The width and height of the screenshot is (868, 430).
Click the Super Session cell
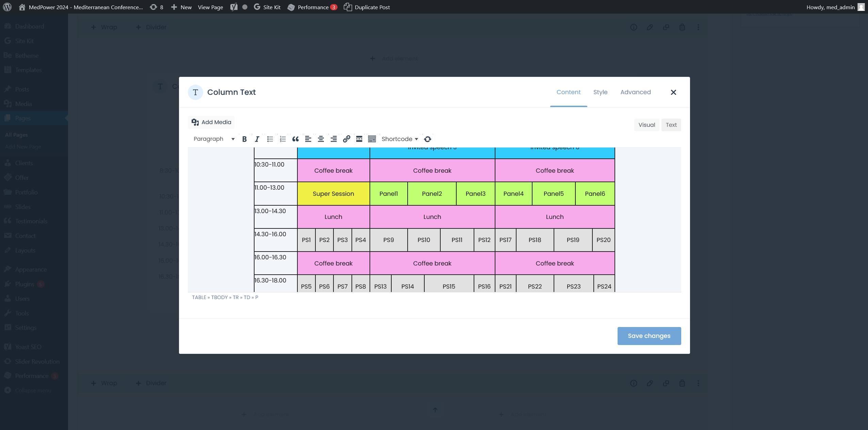(x=333, y=193)
